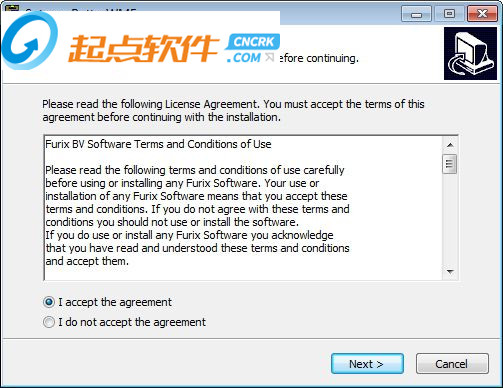Click the setup computer icon in header
This screenshot has width=503, height=388.
coord(470,53)
